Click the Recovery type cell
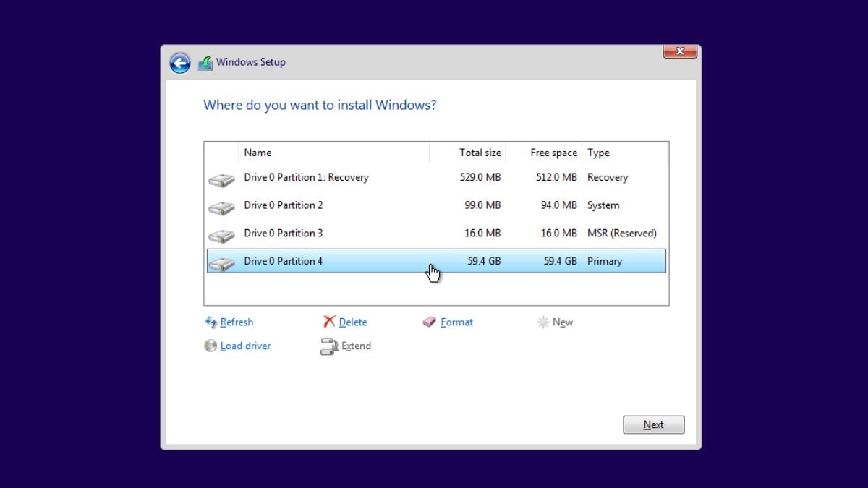The image size is (868, 488). [x=608, y=178]
